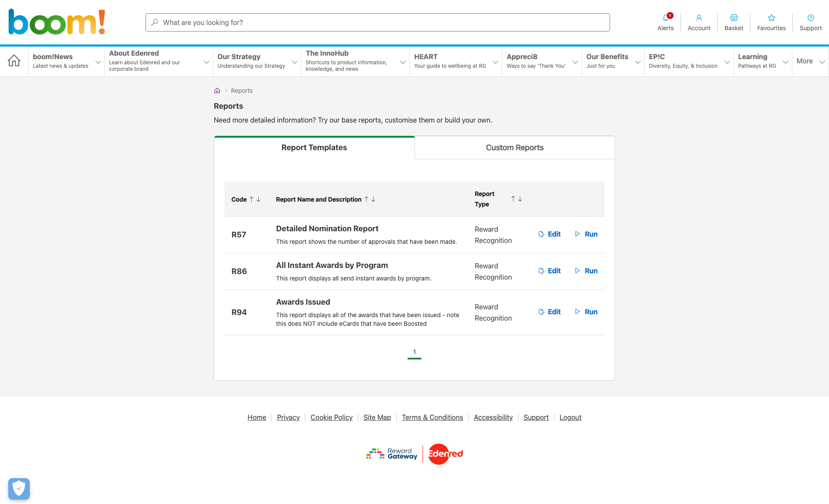This screenshot has height=504, width=829.
Task: Click the Edit icon for Detailed Nomination Report
Action: (542, 234)
